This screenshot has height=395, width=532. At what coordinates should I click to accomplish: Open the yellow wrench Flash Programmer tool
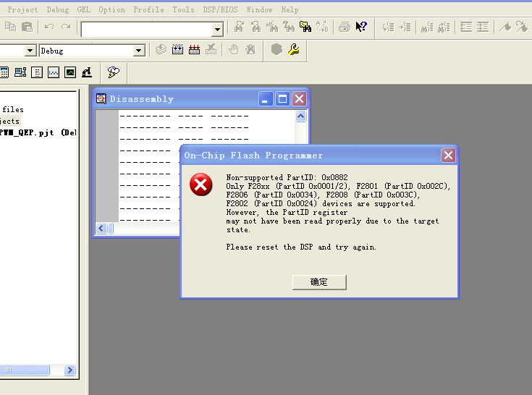pyautogui.click(x=293, y=50)
